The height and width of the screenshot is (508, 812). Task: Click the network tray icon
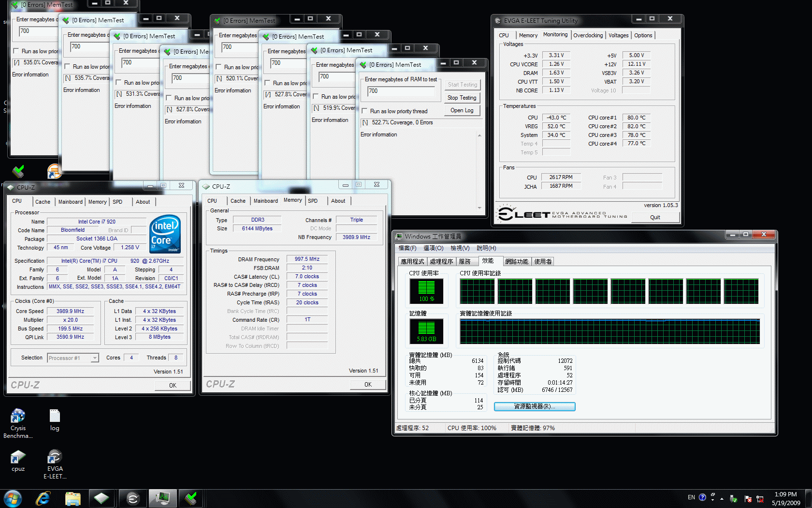point(760,498)
